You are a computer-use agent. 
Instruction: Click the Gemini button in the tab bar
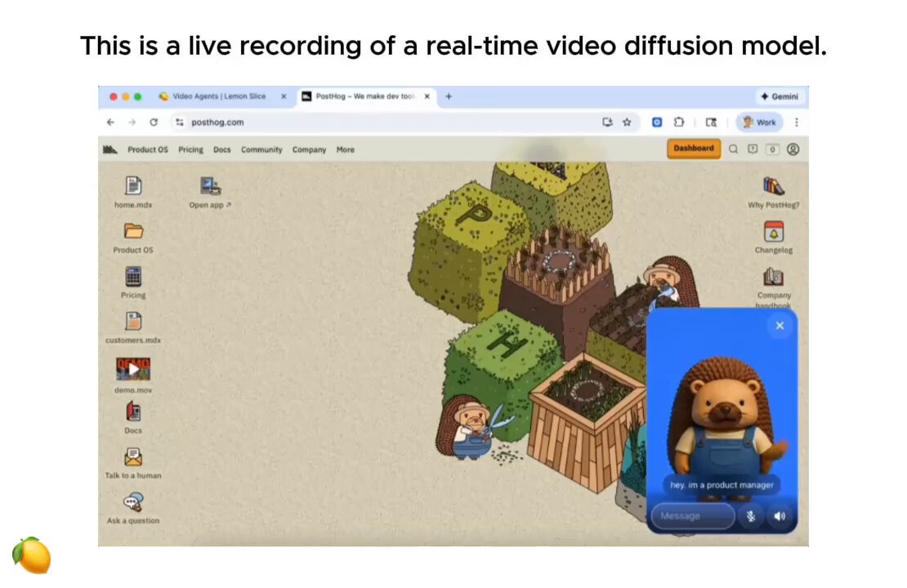coord(780,96)
